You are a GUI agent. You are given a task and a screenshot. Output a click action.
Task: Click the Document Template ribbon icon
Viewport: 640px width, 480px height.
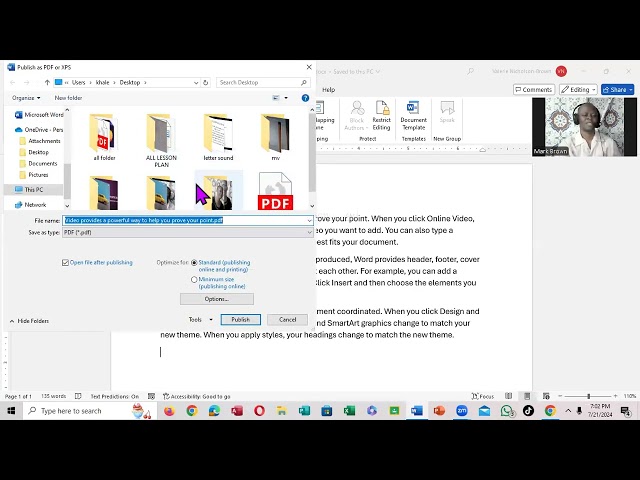[x=413, y=116]
